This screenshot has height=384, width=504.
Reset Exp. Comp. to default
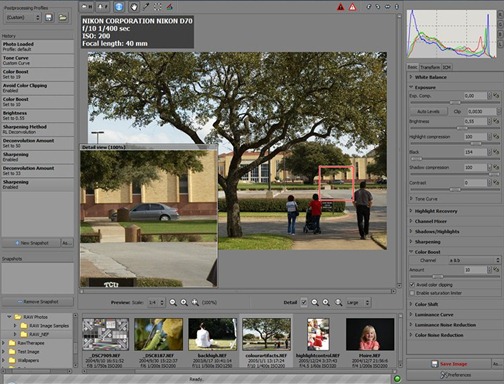click(497, 96)
